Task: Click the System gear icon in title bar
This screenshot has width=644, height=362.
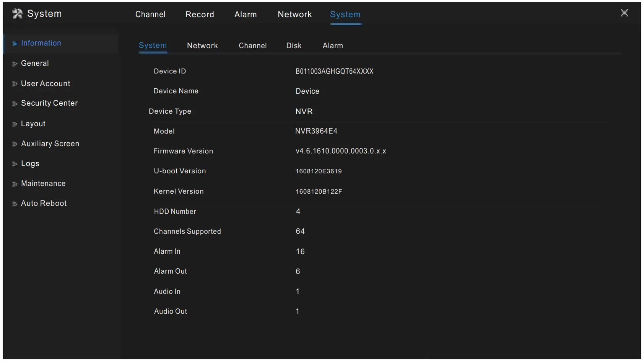Action: [x=17, y=13]
